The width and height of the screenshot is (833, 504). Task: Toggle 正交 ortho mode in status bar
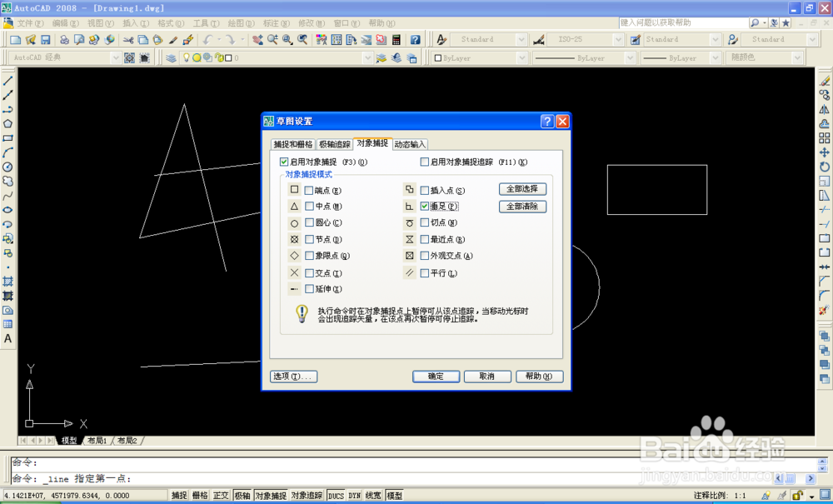click(x=221, y=496)
